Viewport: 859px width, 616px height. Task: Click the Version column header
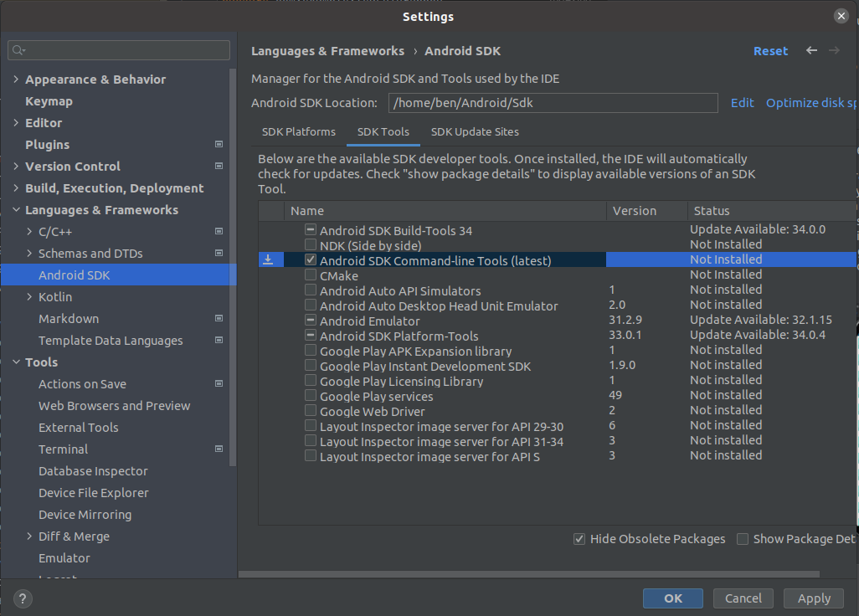646,211
